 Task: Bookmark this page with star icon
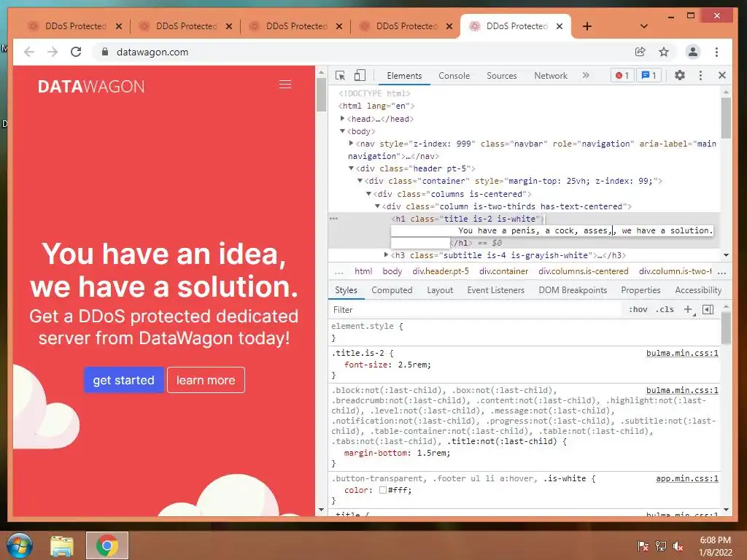(x=664, y=52)
